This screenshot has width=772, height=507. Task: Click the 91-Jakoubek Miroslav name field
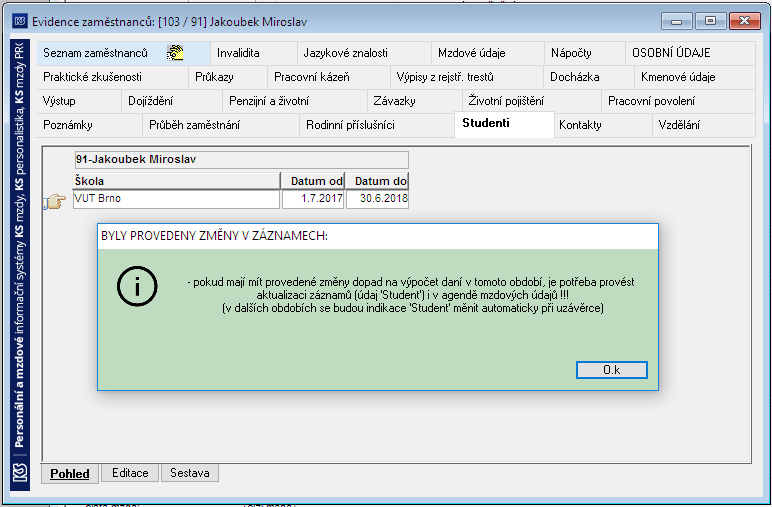[241, 159]
